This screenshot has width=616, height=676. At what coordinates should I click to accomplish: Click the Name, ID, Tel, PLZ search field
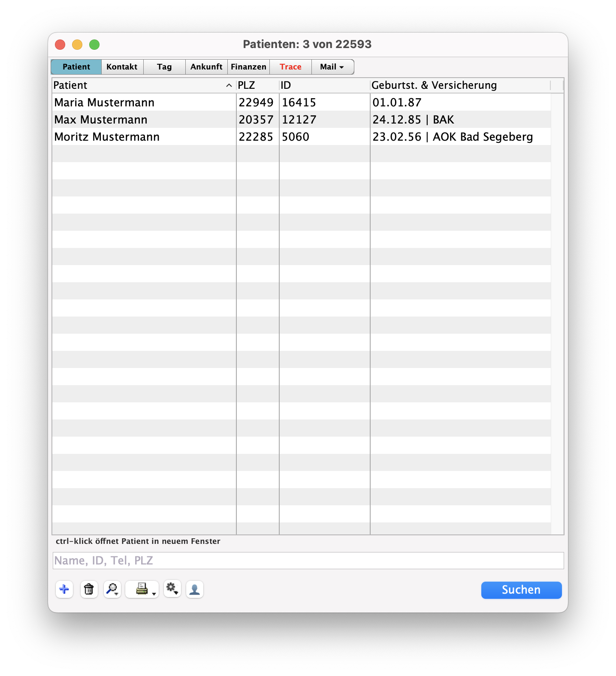(308, 561)
